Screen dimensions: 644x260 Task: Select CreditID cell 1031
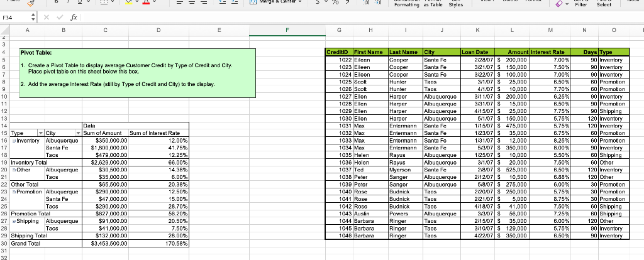point(339,126)
